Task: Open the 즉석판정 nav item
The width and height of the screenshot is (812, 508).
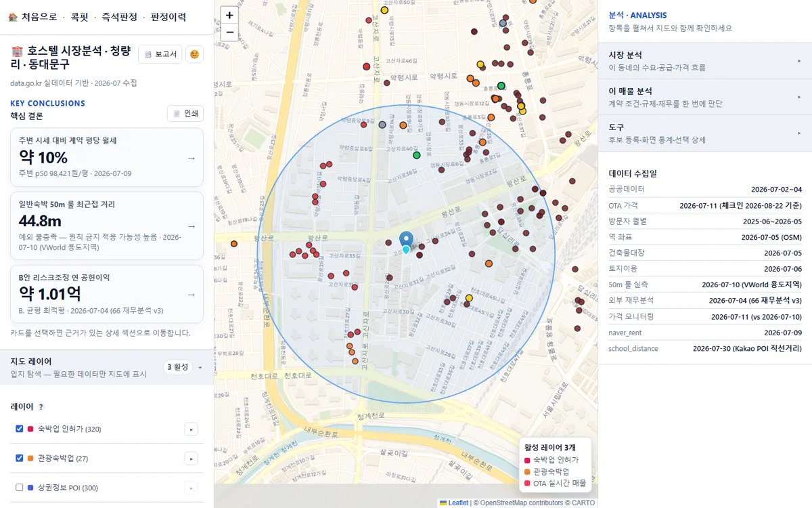Action: [x=119, y=17]
